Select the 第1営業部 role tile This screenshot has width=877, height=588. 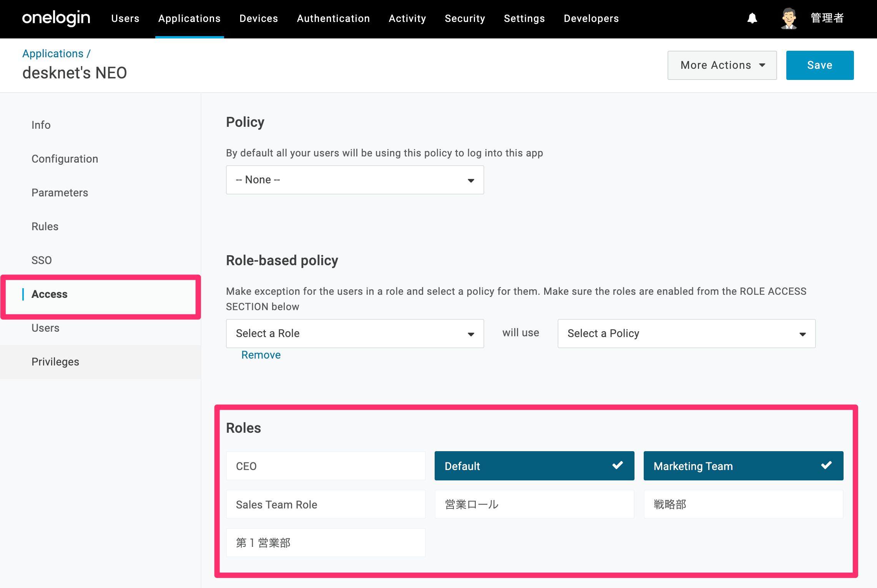[x=326, y=543]
